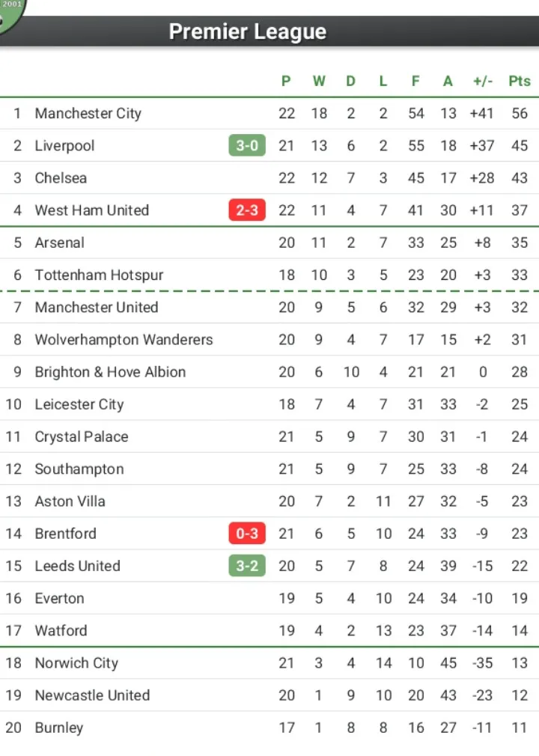Select Norwich City in relegation zone

click(x=269, y=663)
